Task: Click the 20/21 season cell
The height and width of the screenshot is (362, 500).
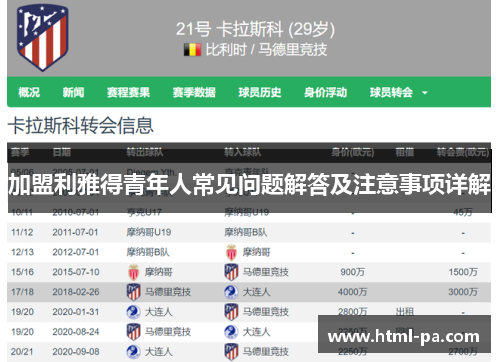Action: pos(22,352)
